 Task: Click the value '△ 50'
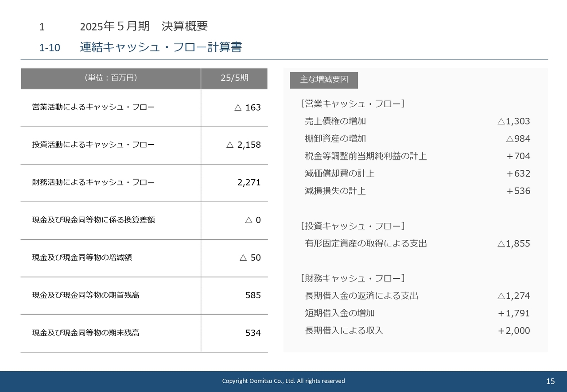pyautogui.click(x=250, y=257)
